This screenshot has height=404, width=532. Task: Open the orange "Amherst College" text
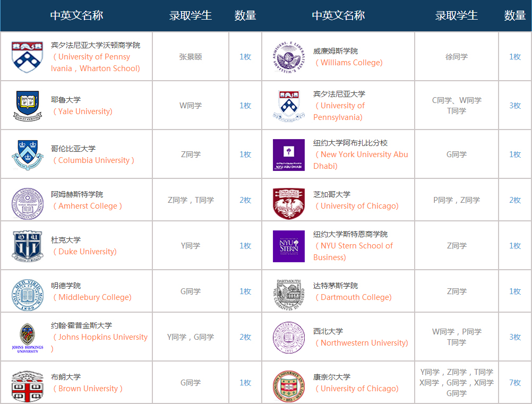click(88, 206)
